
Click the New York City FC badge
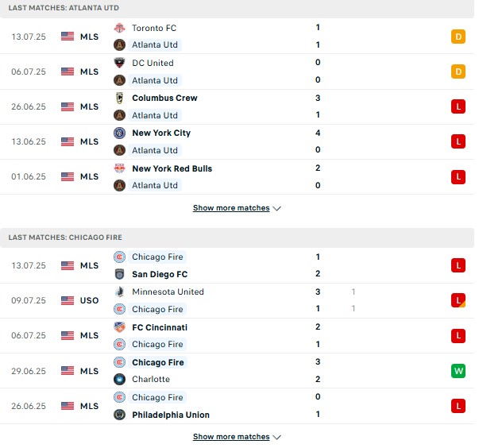coord(119,133)
